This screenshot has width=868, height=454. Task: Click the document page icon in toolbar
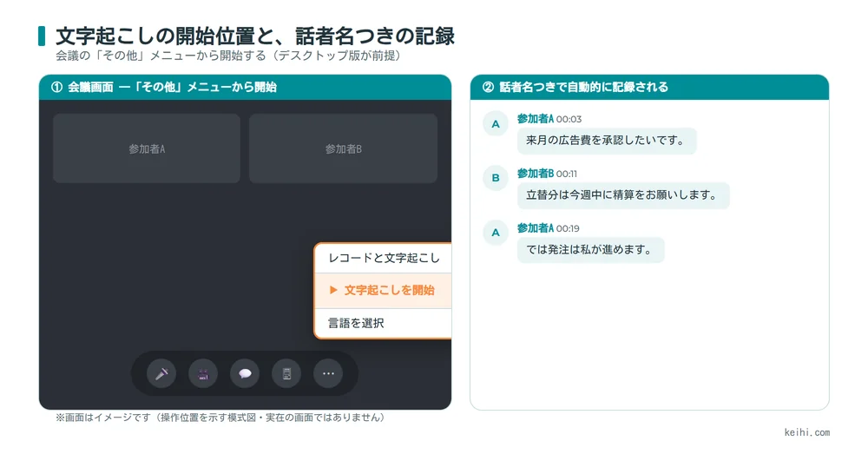[x=286, y=374]
